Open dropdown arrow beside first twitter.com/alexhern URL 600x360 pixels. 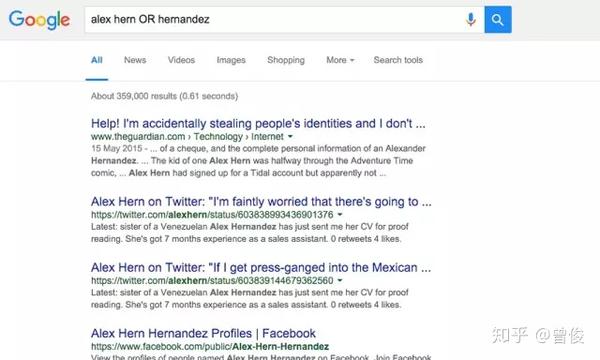[340, 215]
